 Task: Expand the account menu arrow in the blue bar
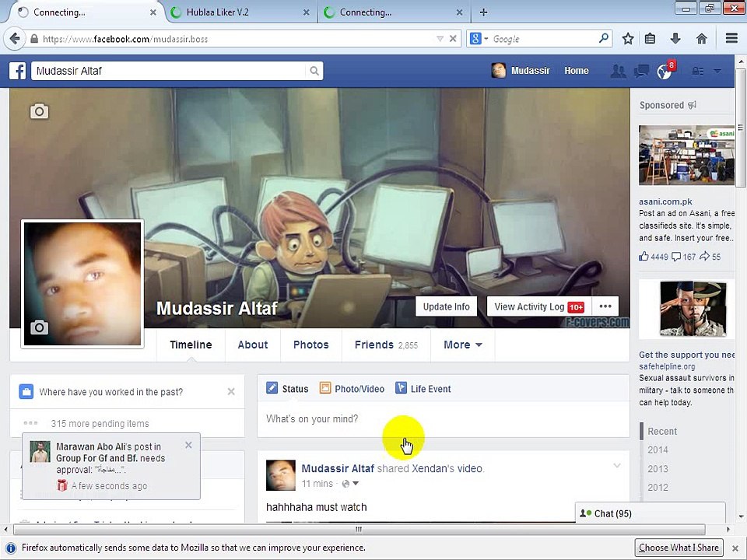point(717,71)
